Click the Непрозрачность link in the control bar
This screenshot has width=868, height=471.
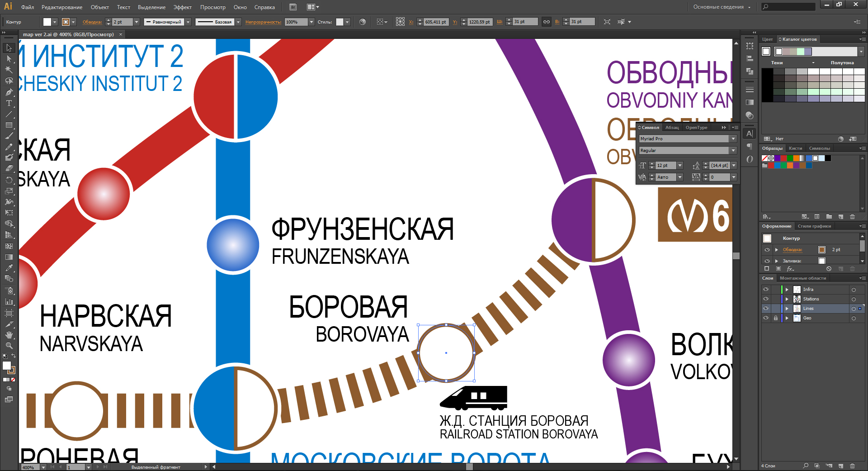click(x=263, y=22)
